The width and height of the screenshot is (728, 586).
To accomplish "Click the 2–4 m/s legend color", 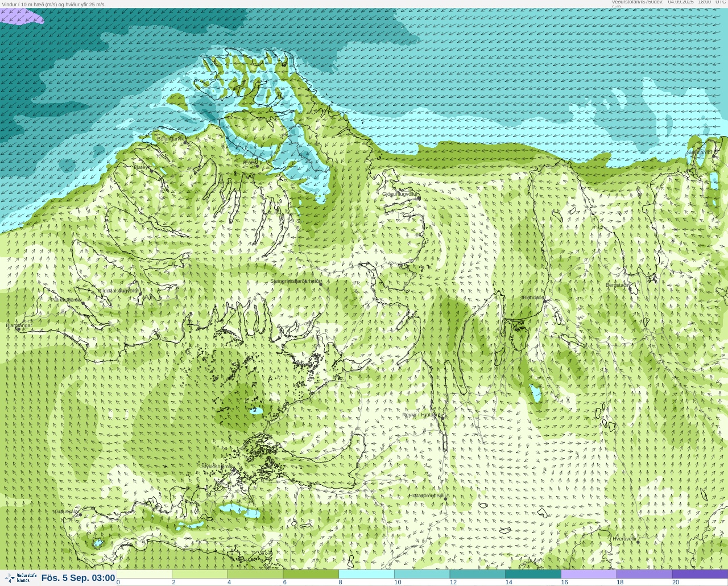I will pos(200,574).
